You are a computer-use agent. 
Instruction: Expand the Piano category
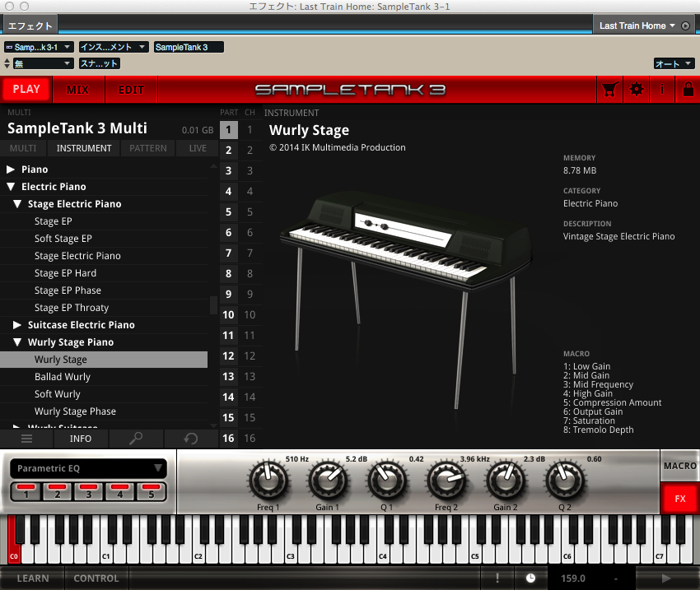(x=11, y=170)
